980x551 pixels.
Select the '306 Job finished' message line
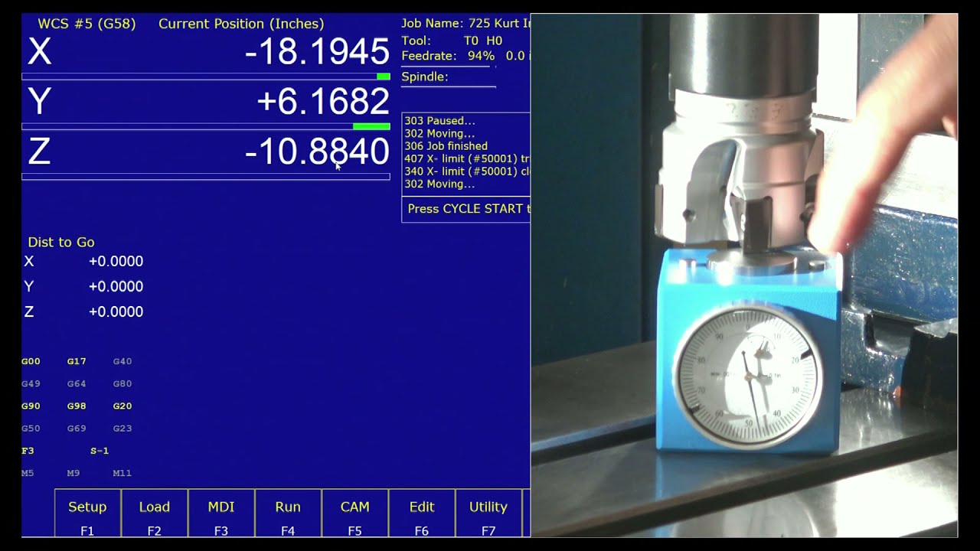pos(446,146)
